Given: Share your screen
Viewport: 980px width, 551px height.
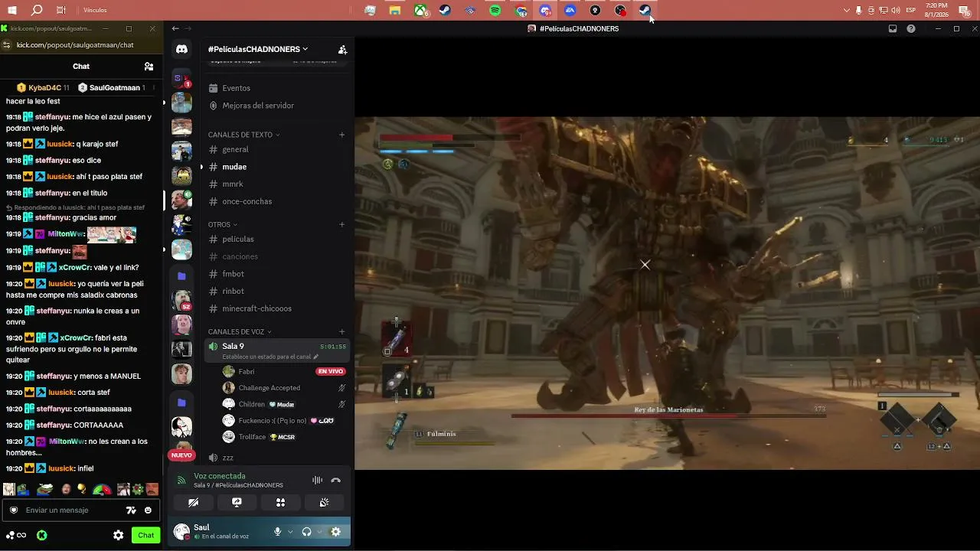Looking at the screenshot, I should (237, 503).
